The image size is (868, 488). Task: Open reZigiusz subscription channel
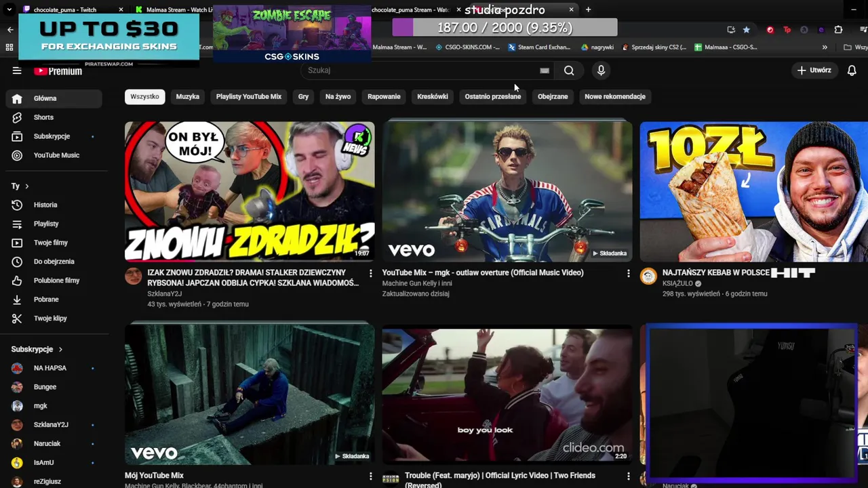[x=54, y=481]
